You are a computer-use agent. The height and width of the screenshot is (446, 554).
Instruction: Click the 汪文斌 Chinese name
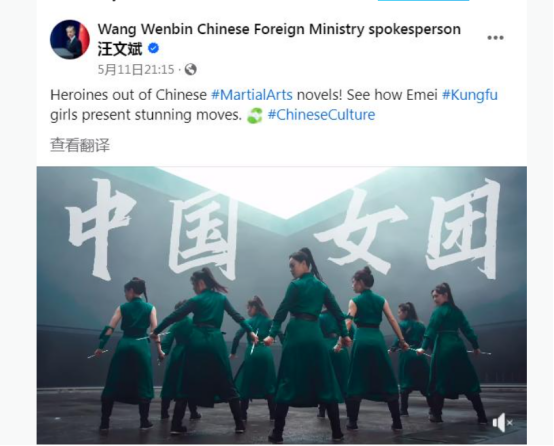click(120, 48)
